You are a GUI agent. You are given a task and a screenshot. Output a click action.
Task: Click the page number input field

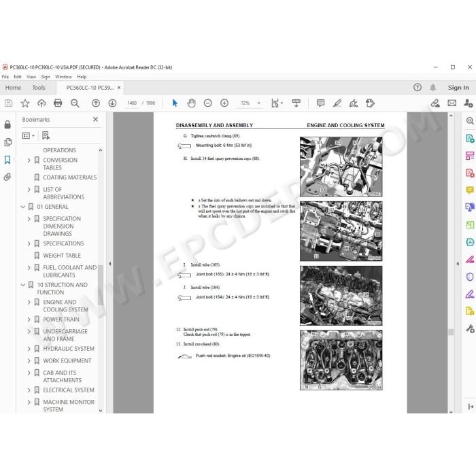[132, 103]
